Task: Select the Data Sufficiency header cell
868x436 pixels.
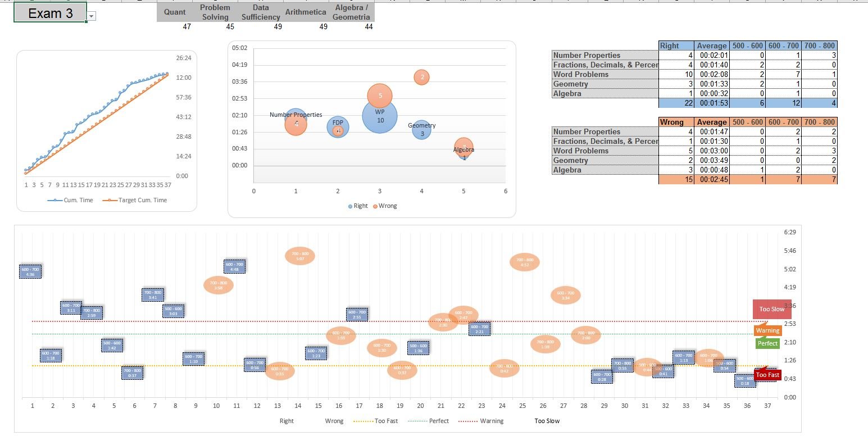Action: 261,12
